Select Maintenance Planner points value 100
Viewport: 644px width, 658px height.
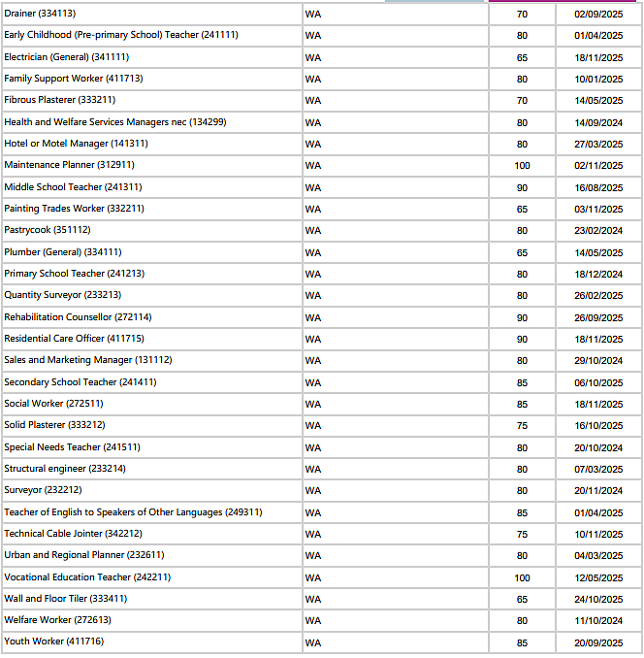522,166
